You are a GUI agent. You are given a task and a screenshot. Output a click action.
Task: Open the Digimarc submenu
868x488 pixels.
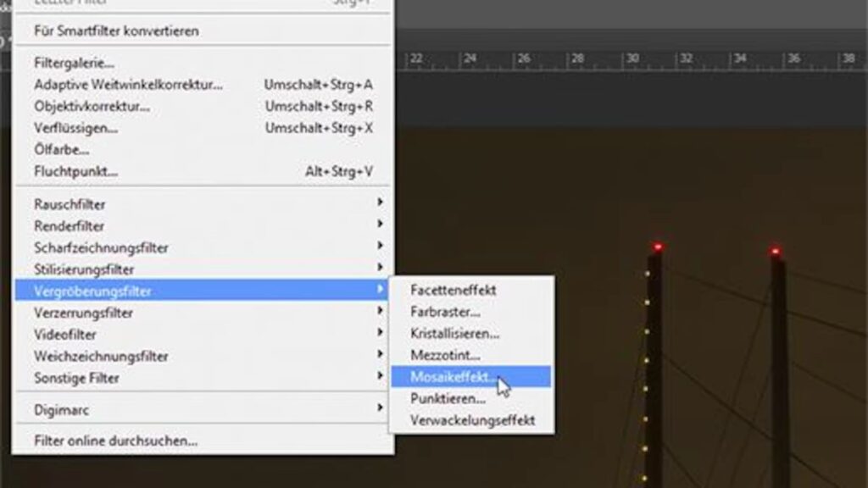pyautogui.click(x=61, y=410)
